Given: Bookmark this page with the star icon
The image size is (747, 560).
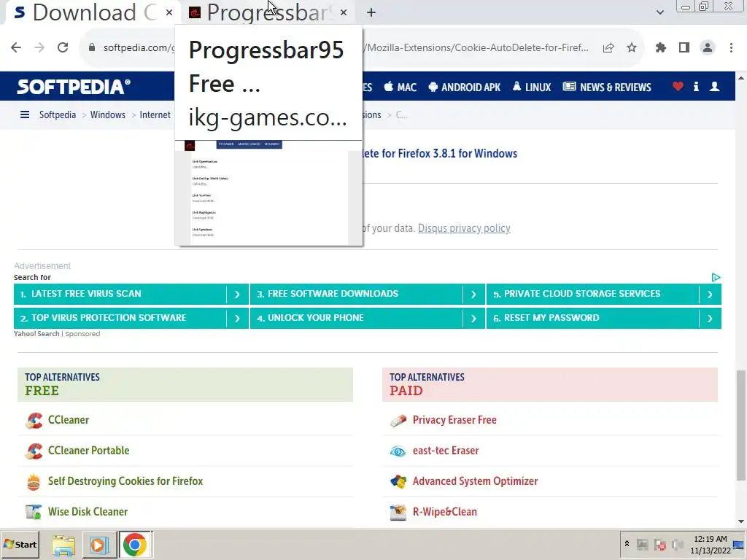Looking at the screenshot, I should click(x=632, y=47).
